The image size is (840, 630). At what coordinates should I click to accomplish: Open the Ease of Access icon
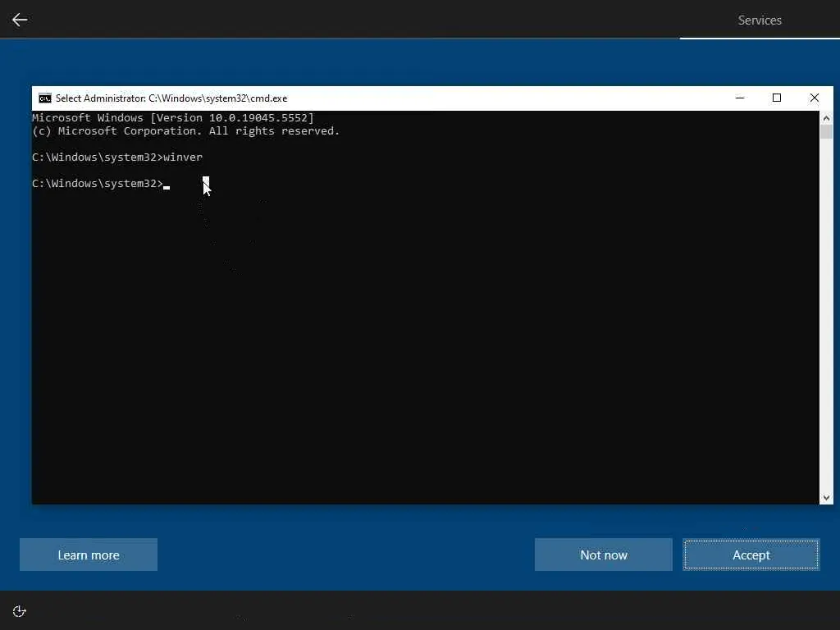[x=20, y=611]
